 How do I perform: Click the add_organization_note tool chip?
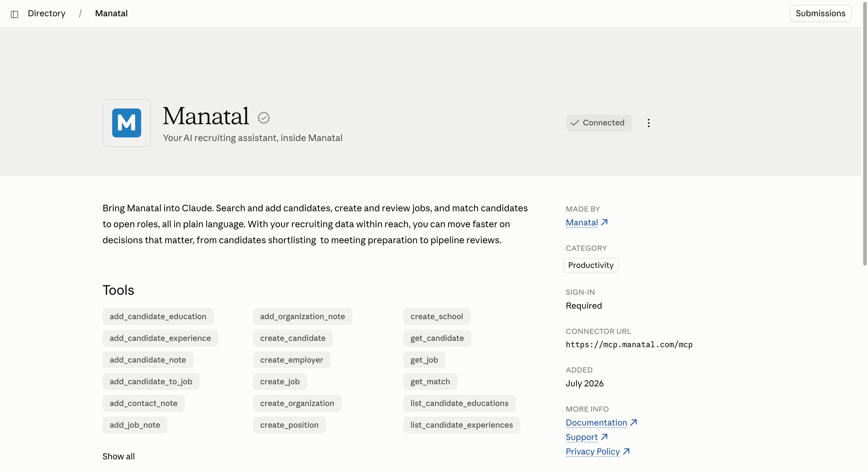coord(303,316)
